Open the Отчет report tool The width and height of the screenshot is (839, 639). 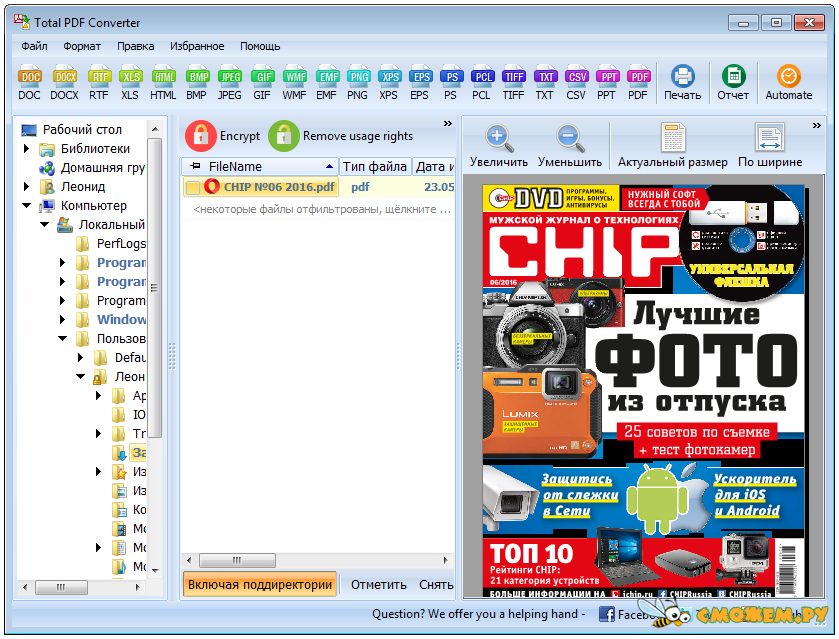click(733, 83)
